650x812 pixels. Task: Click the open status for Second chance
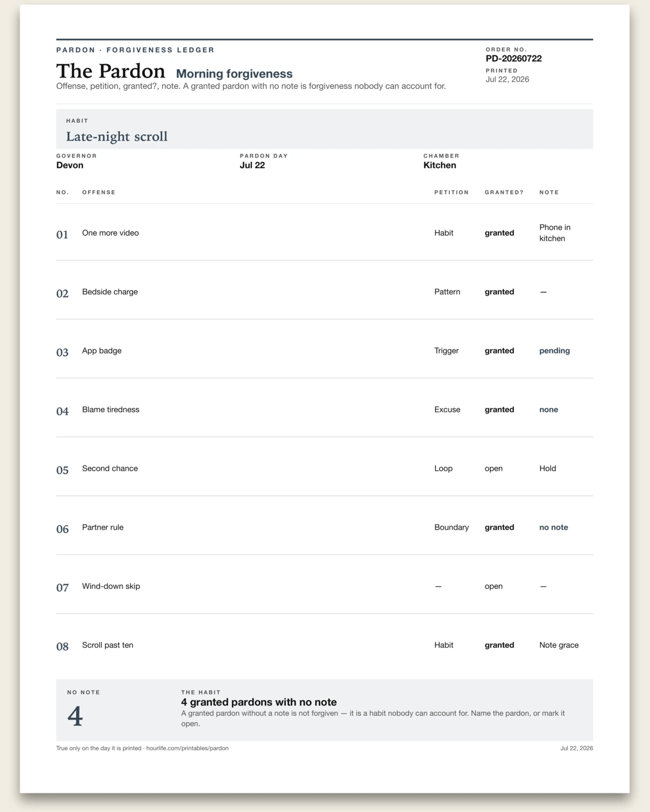point(493,468)
